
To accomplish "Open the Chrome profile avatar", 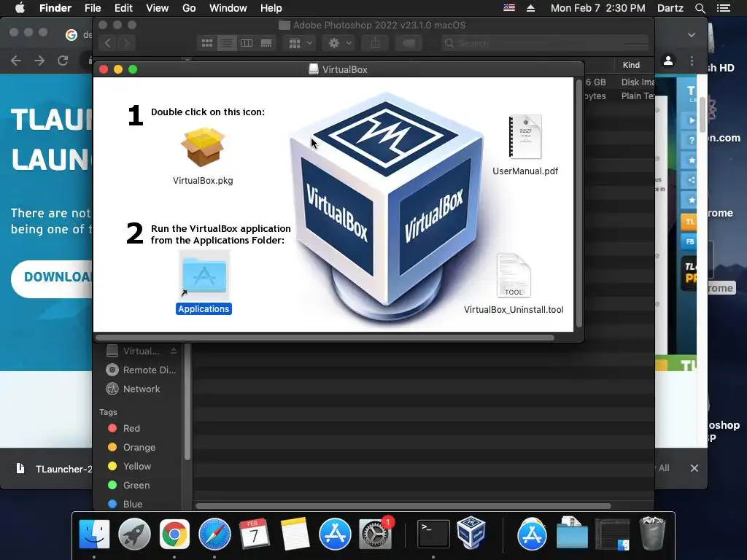I will point(668,61).
